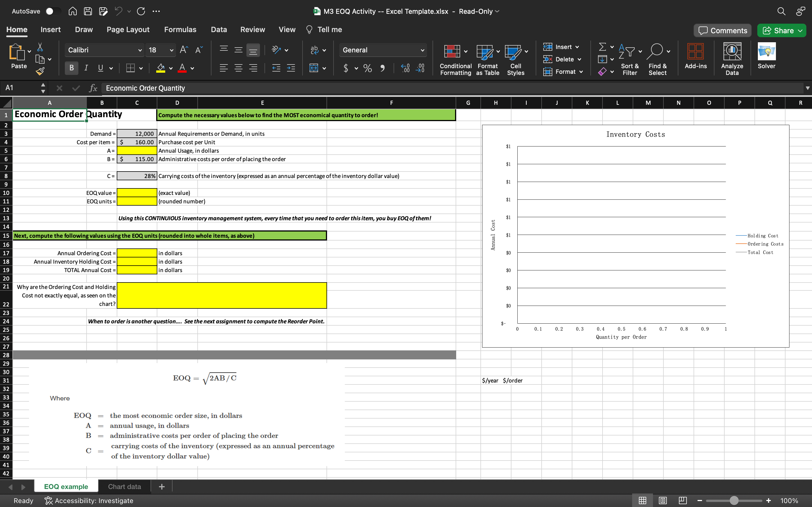Apply percent style to the cell
812x507 pixels.
point(367,68)
